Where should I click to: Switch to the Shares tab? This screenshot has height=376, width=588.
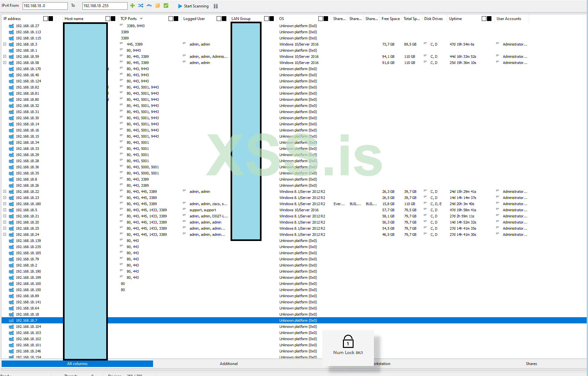point(531,364)
